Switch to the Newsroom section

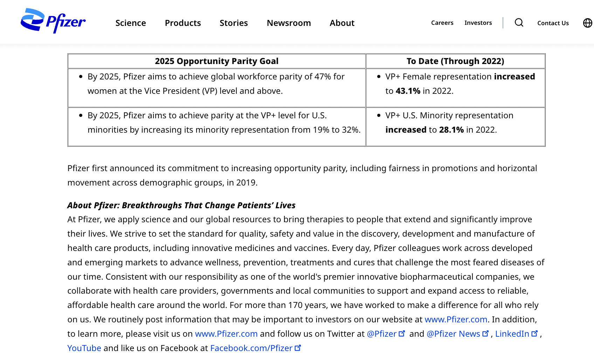[x=289, y=23]
